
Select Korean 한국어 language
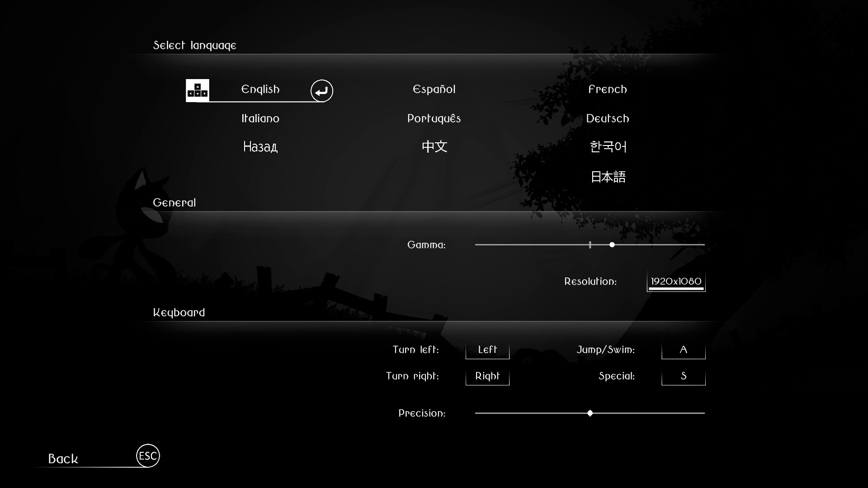(x=608, y=147)
